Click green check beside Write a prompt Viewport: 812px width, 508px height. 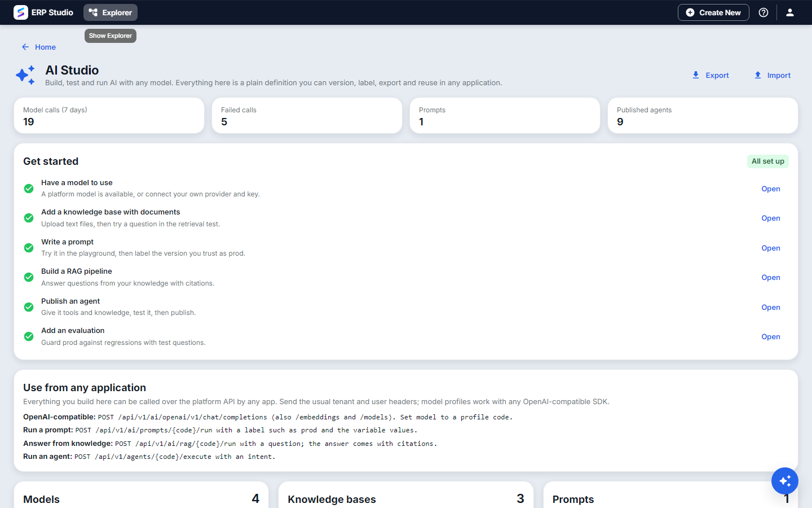(29, 248)
